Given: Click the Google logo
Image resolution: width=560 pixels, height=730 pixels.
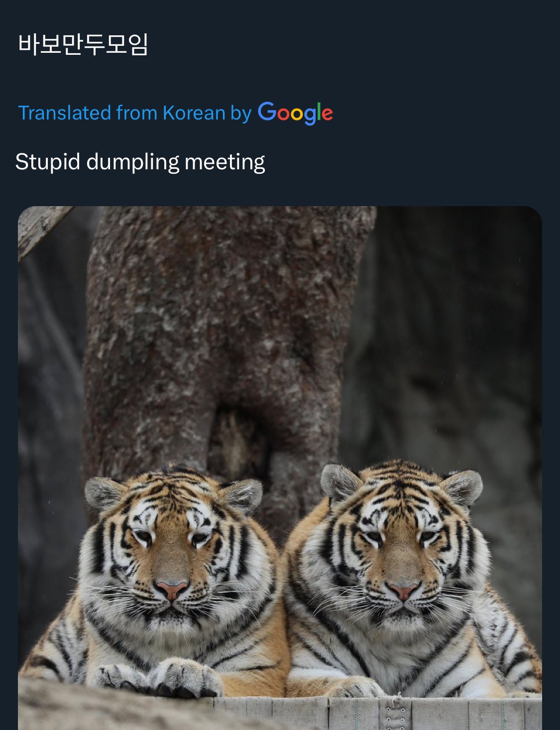Looking at the screenshot, I should click(x=295, y=113).
